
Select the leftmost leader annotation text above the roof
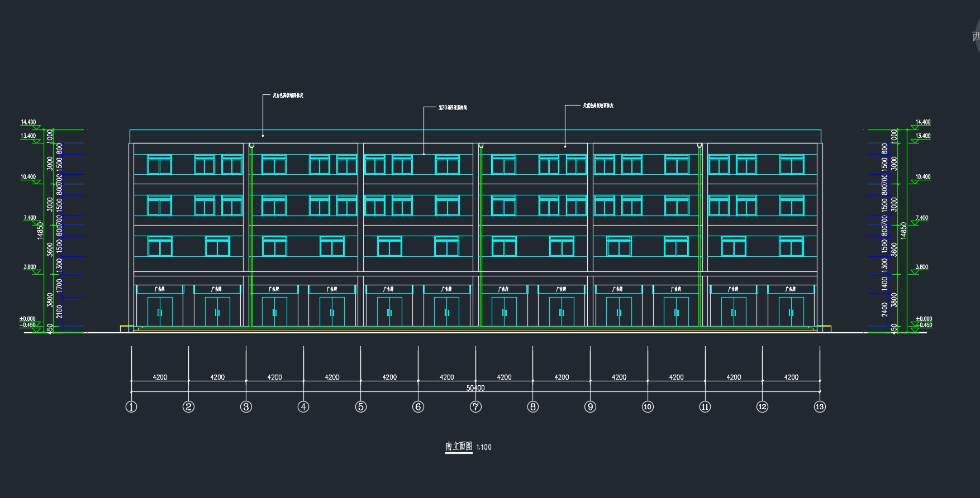click(288, 95)
